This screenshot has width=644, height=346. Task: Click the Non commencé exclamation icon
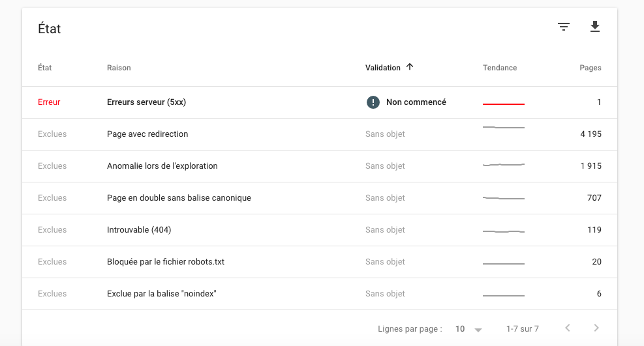pyautogui.click(x=373, y=102)
